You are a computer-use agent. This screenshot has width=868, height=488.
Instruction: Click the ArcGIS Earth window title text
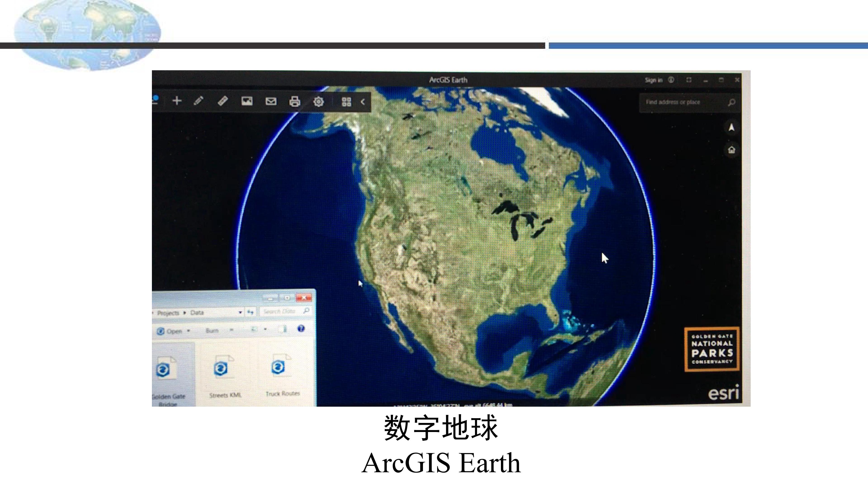click(448, 80)
